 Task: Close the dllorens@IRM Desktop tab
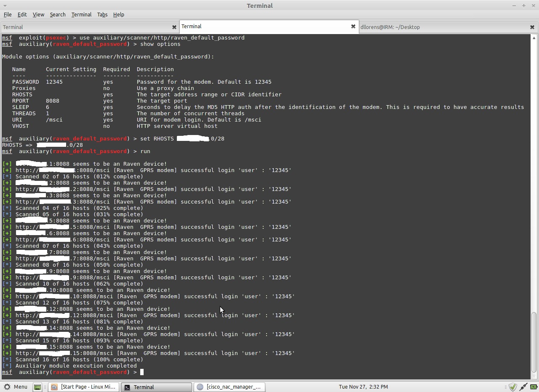tap(532, 27)
